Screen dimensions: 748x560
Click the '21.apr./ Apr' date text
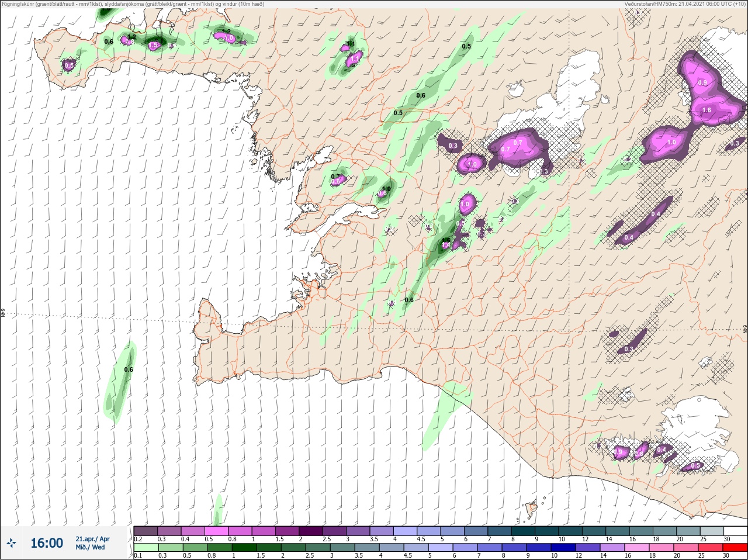[92, 539]
